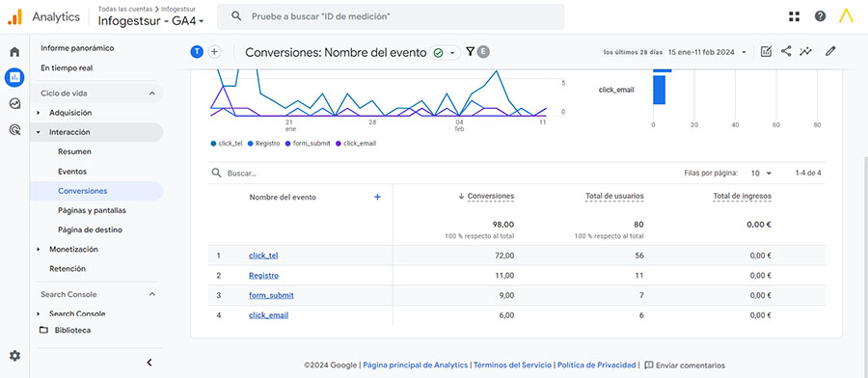Expand the Monetización tree item

coord(39,250)
